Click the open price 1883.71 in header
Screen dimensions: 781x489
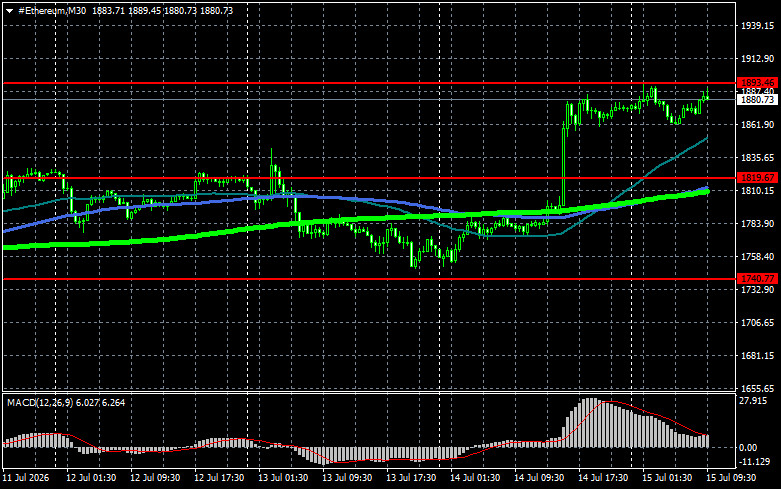coord(108,10)
